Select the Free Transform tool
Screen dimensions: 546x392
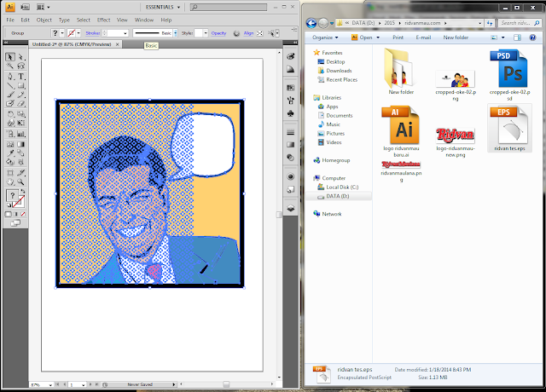point(20,123)
